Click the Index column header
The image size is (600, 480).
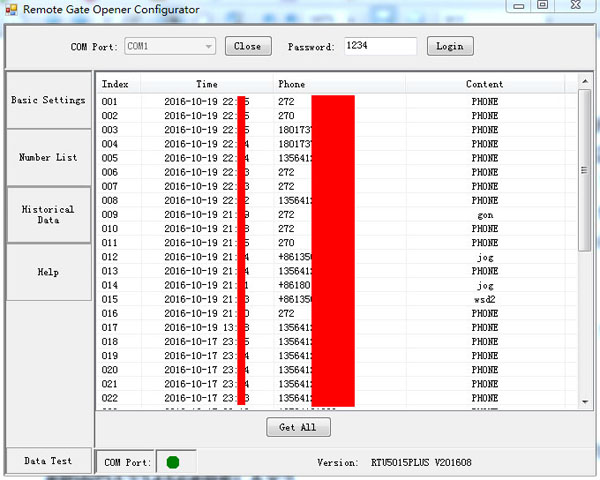point(118,84)
